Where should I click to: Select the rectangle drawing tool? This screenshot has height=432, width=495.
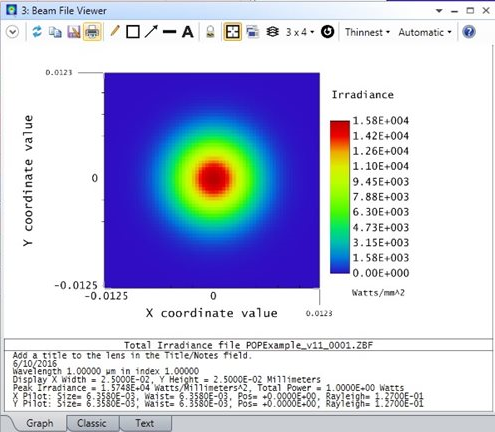pyautogui.click(x=133, y=32)
